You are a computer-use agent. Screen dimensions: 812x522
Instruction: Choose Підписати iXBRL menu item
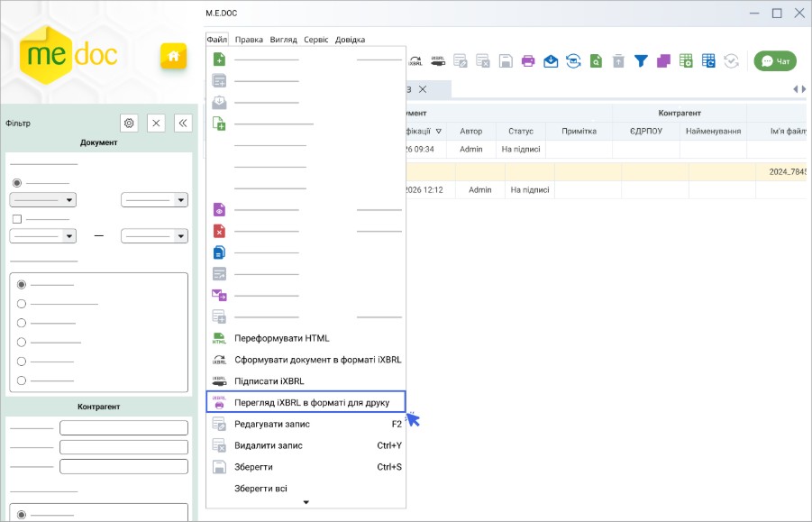click(306, 381)
